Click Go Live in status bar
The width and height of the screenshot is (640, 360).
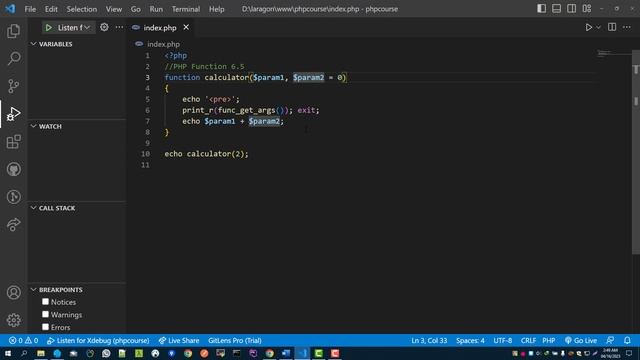[x=581, y=340]
